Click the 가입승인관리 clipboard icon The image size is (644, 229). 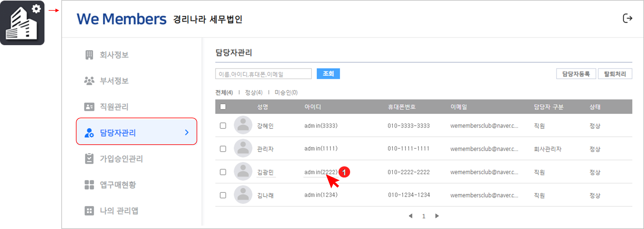coord(89,159)
